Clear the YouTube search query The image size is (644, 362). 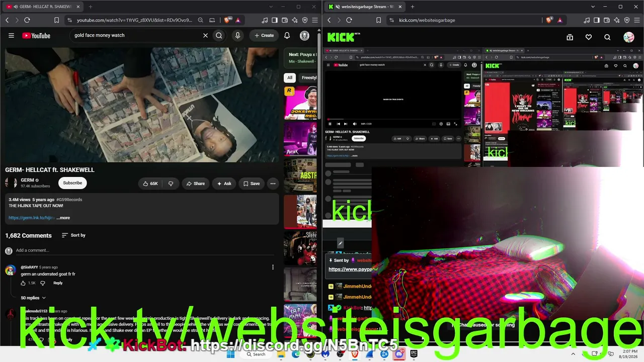[x=205, y=36]
